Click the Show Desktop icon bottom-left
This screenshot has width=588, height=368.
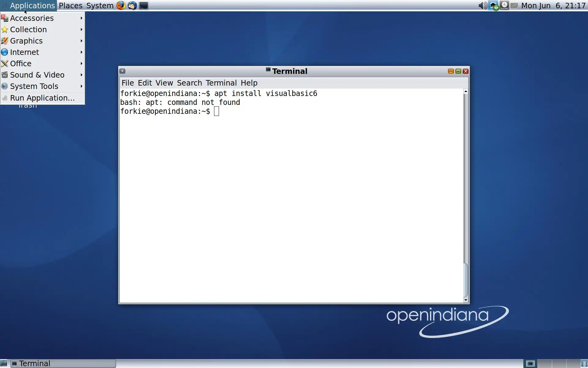click(x=4, y=363)
